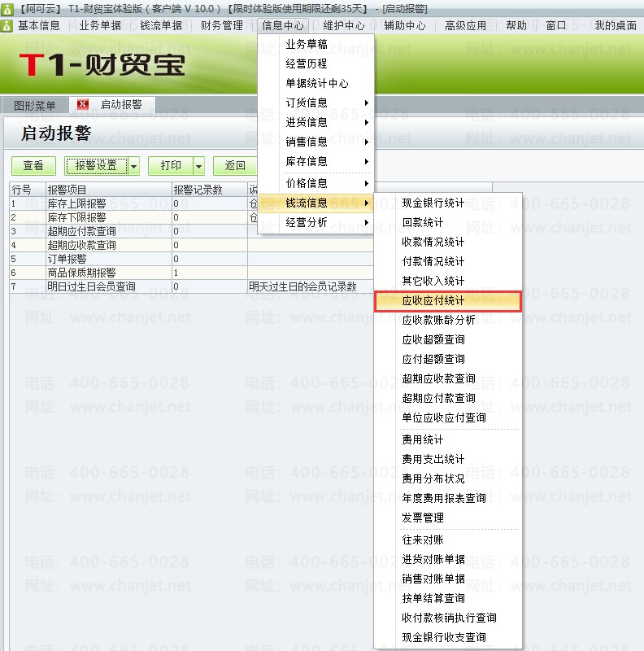Click the green app icon beside 基本信息
This screenshot has width=644, height=651.
click(x=7, y=26)
